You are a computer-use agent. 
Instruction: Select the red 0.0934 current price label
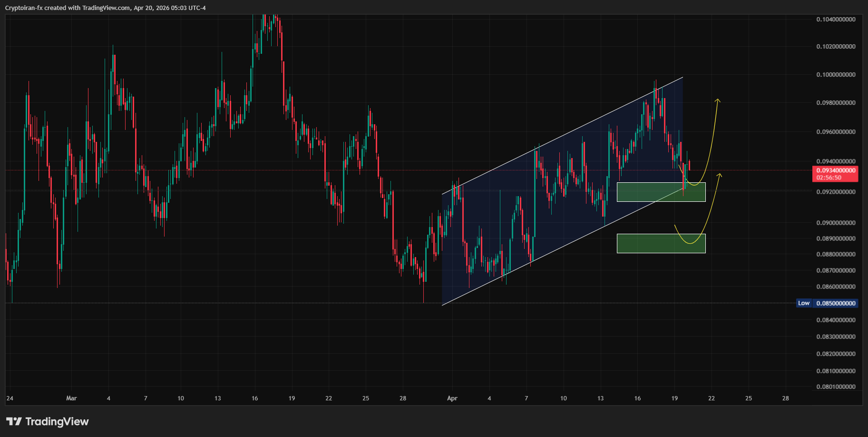[835, 170]
